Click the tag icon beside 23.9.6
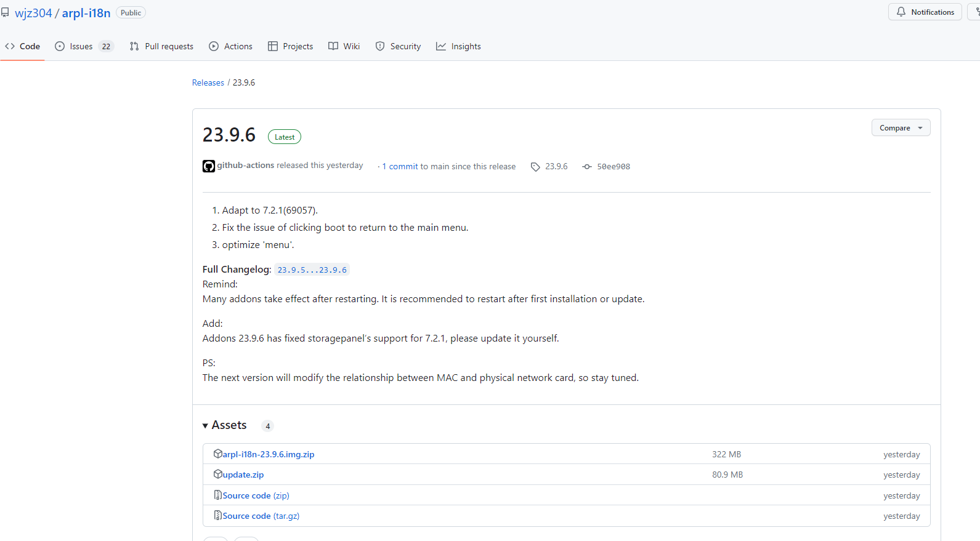The image size is (980, 541). coord(535,167)
